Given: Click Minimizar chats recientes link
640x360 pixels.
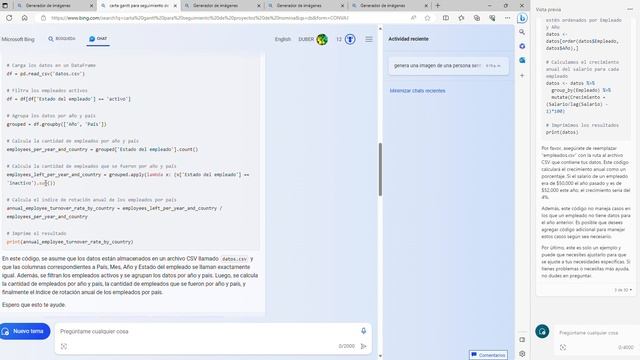Looking at the screenshot, I should pos(417,91).
